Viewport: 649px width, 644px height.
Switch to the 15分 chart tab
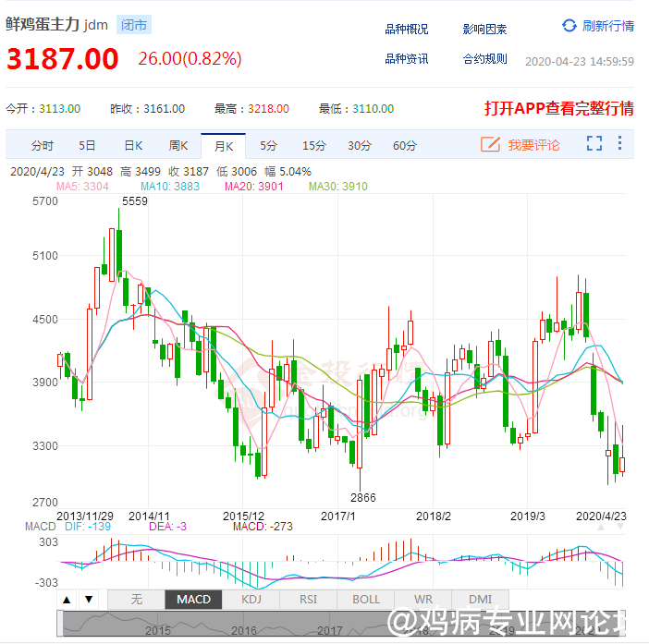point(314,146)
